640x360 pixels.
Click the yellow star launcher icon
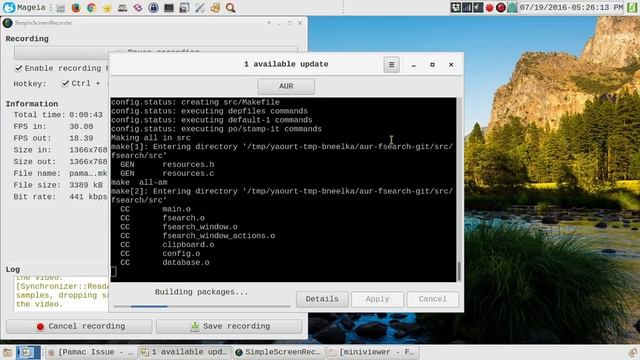pos(107,8)
